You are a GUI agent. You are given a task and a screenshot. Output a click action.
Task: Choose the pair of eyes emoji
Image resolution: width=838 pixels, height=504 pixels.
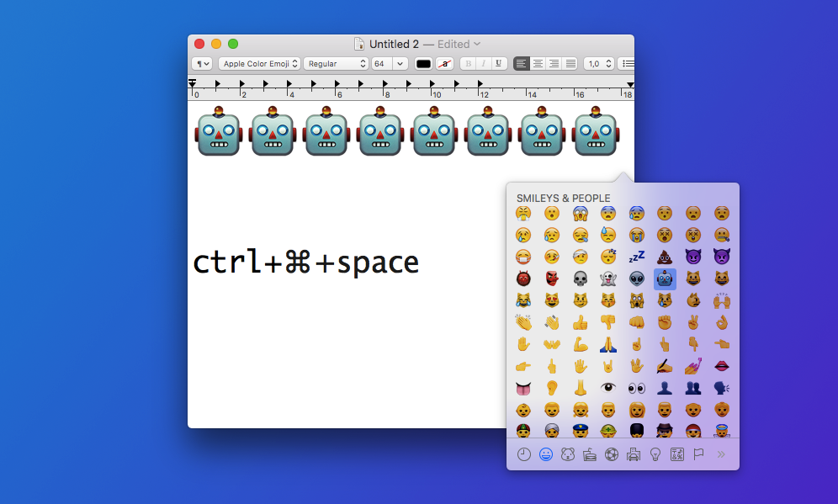[637, 389]
